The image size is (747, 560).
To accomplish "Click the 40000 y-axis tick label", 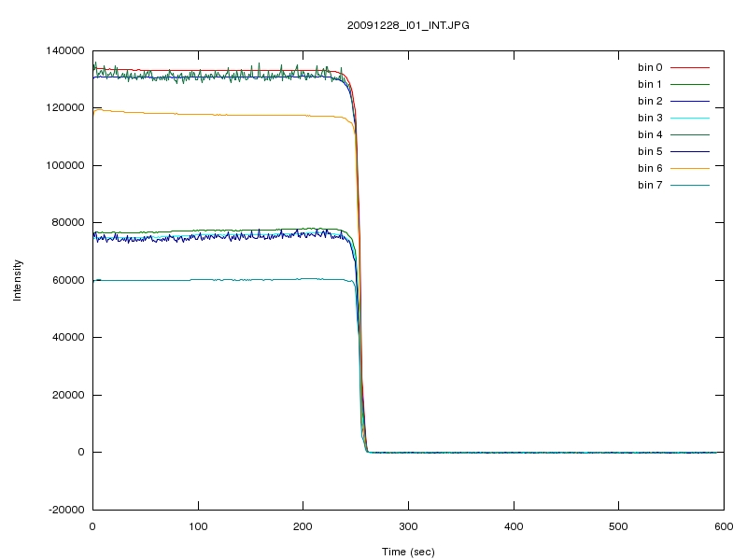I will click(68, 337).
